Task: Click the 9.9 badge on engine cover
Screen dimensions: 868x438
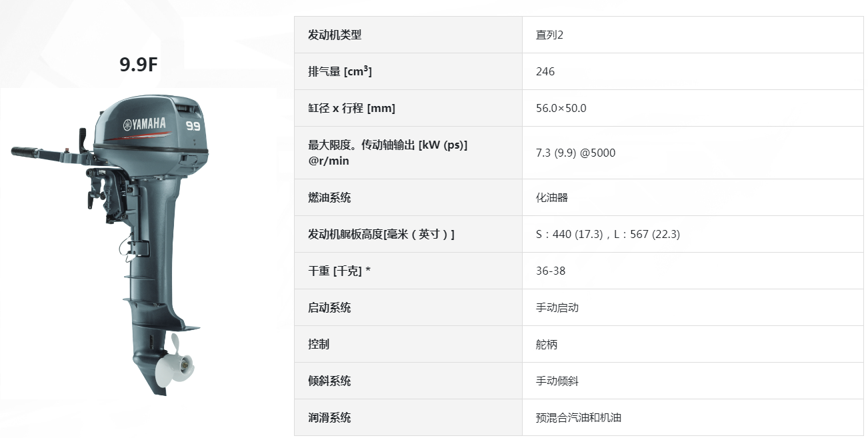Action: click(x=193, y=125)
